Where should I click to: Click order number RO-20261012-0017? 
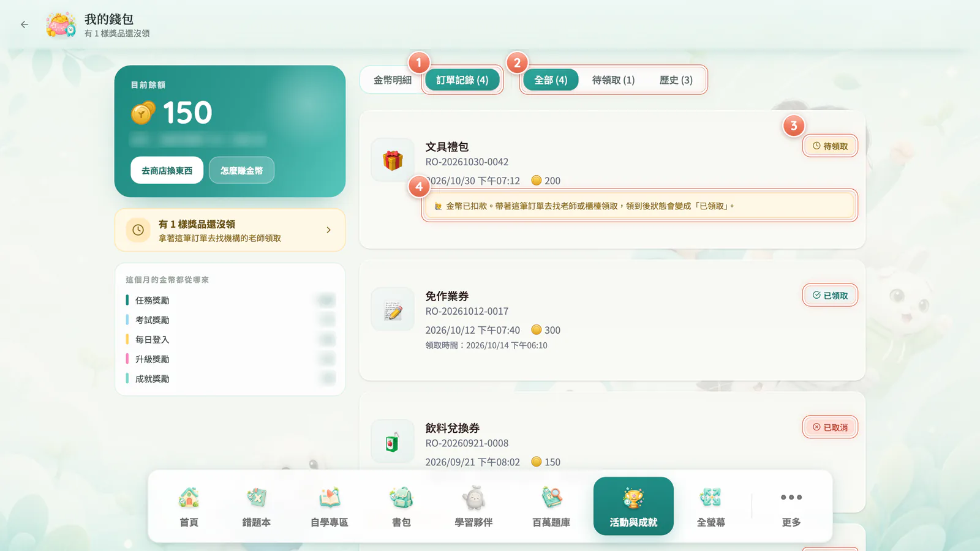click(467, 312)
